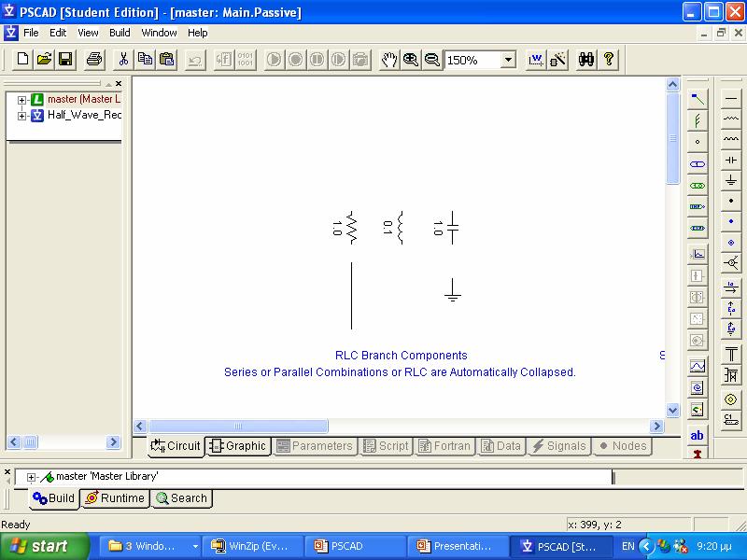Activate the hand pan tool
747x560 pixels.
[x=389, y=60]
